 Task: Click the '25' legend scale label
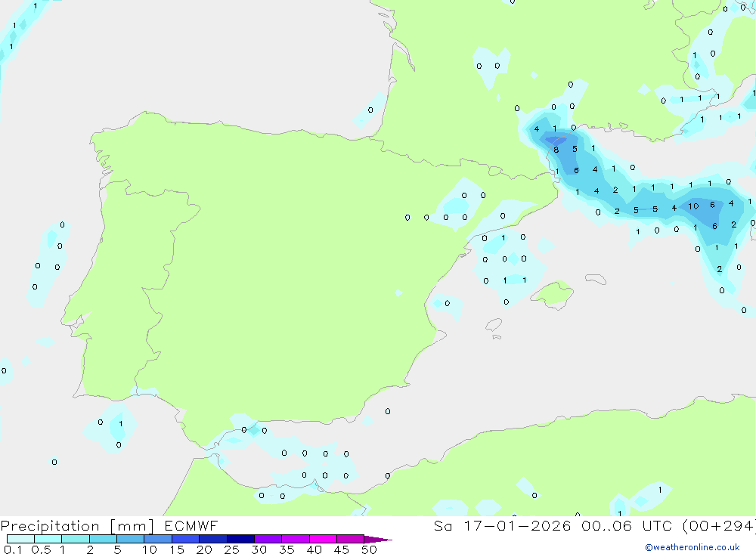(x=231, y=549)
